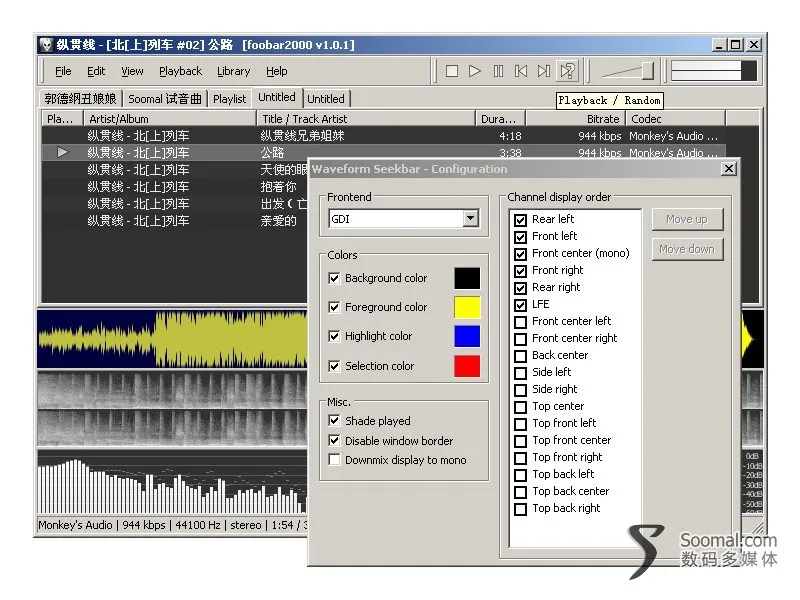Toggle the Background color checkbox

334,278
